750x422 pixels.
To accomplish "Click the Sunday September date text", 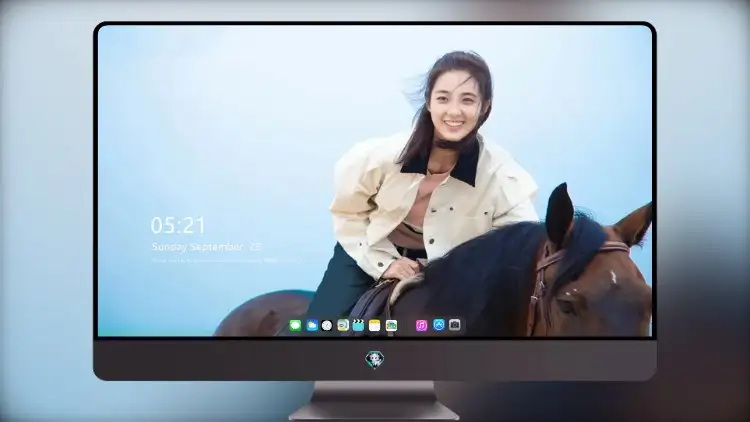I will point(206,247).
